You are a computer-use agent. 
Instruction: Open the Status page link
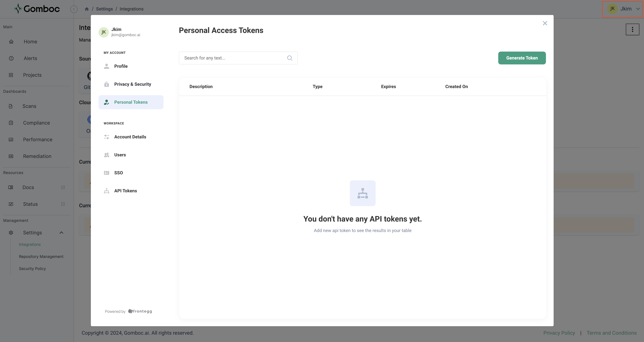point(30,204)
